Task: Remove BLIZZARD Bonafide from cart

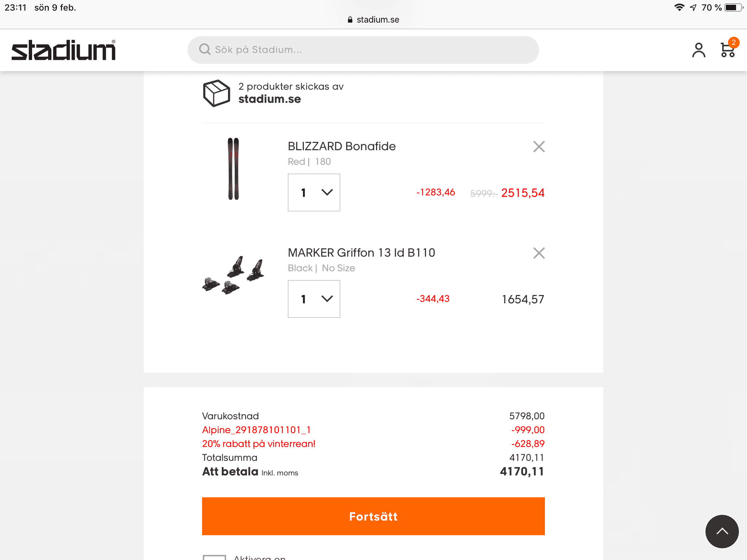Action: tap(539, 147)
